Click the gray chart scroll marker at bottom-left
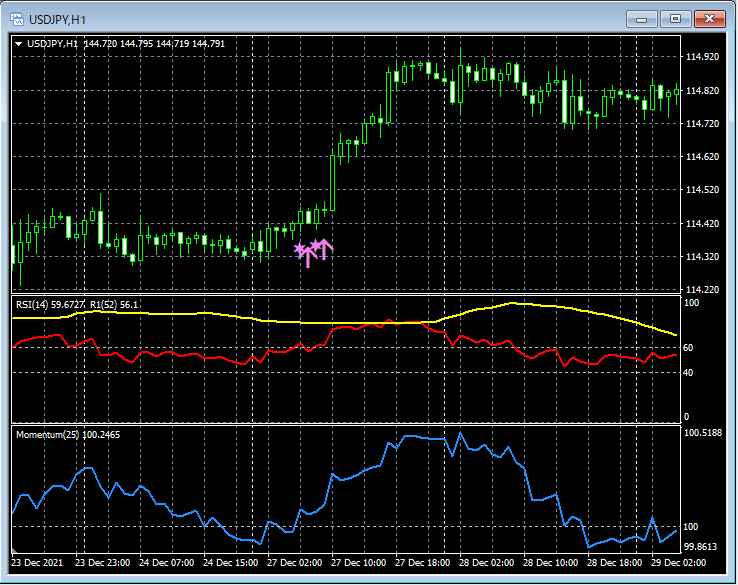 click(x=14, y=551)
